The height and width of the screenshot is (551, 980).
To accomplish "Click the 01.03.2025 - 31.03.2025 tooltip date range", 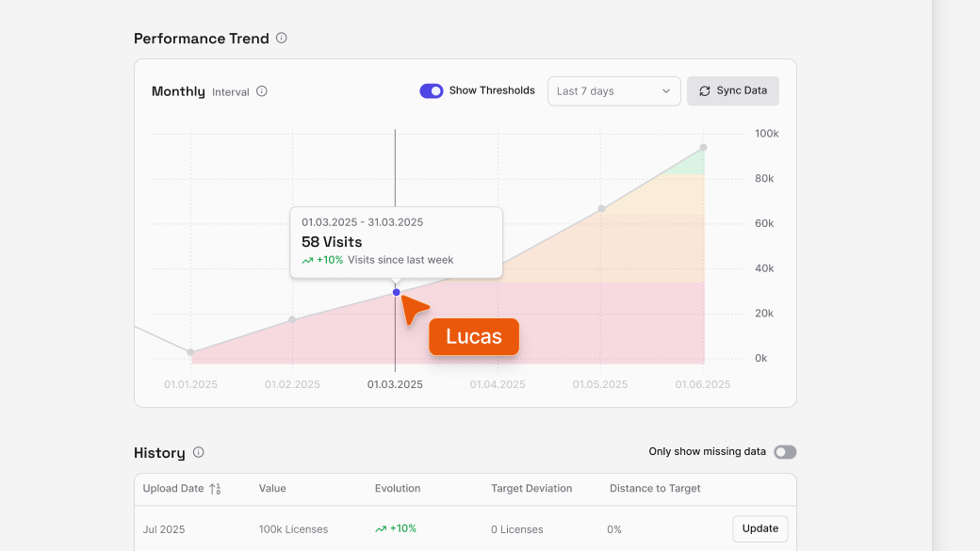I will click(363, 222).
